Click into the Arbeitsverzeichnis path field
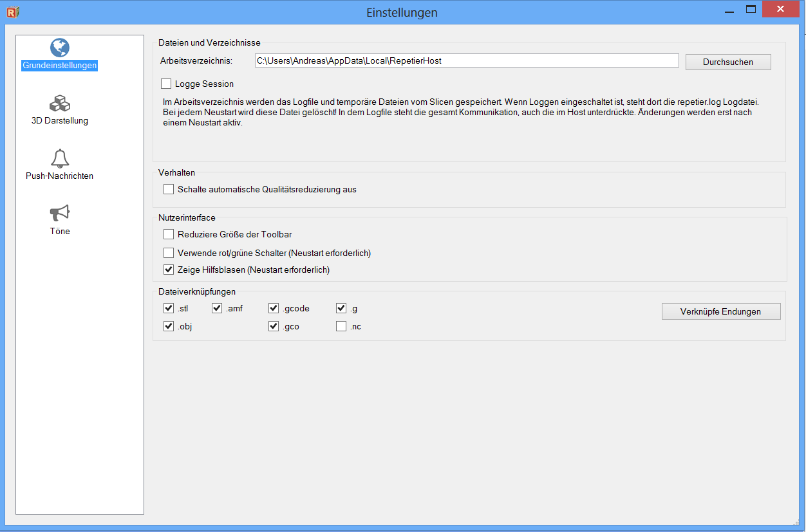This screenshot has height=532, width=806. pyautogui.click(x=466, y=60)
